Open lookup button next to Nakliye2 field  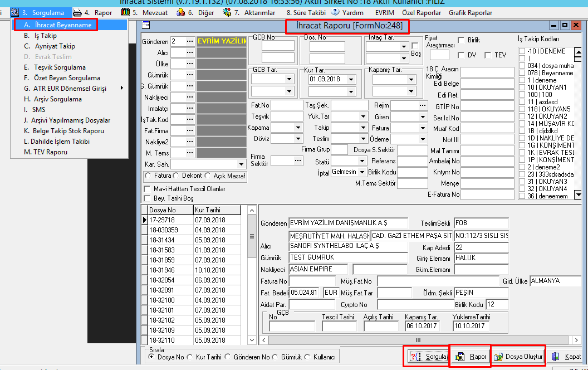pos(190,142)
